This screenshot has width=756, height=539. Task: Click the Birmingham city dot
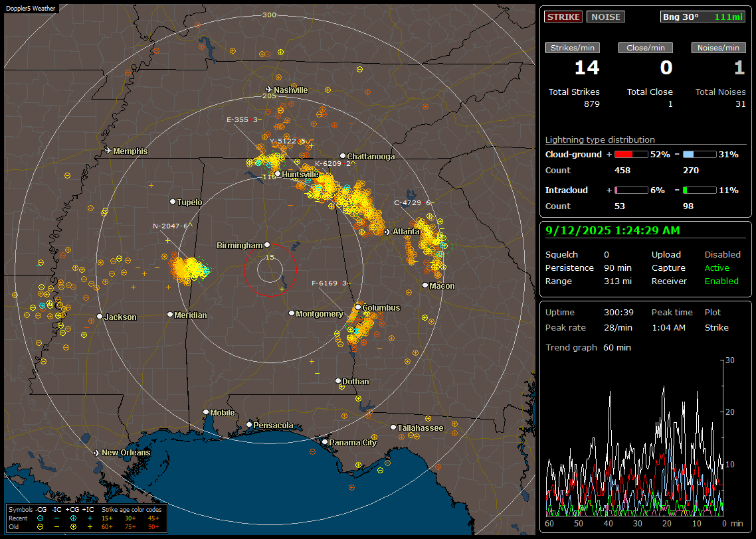point(267,245)
